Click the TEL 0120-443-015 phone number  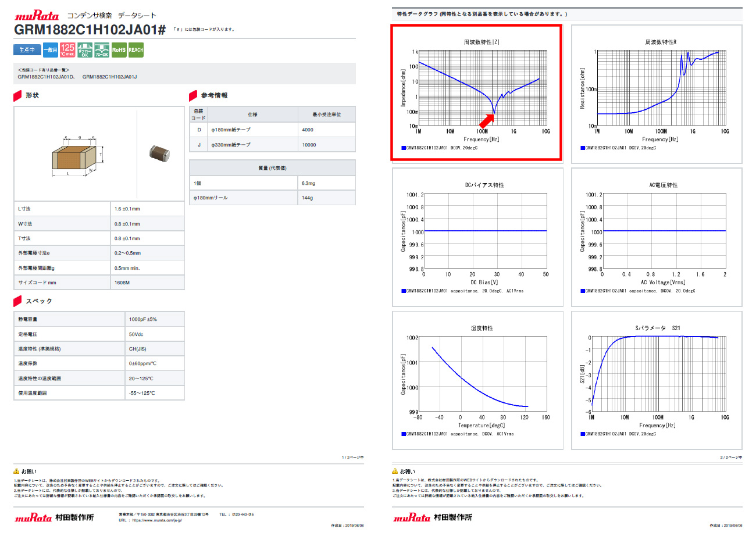pyautogui.click(x=237, y=514)
